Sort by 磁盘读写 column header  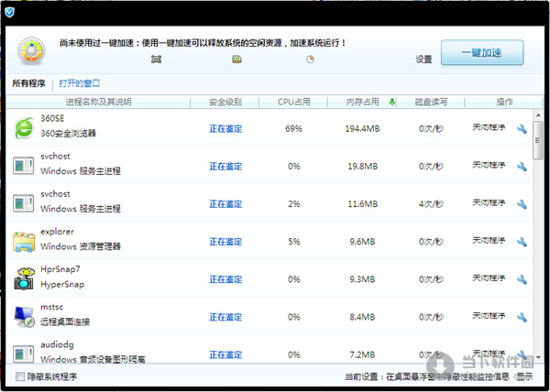click(x=431, y=102)
